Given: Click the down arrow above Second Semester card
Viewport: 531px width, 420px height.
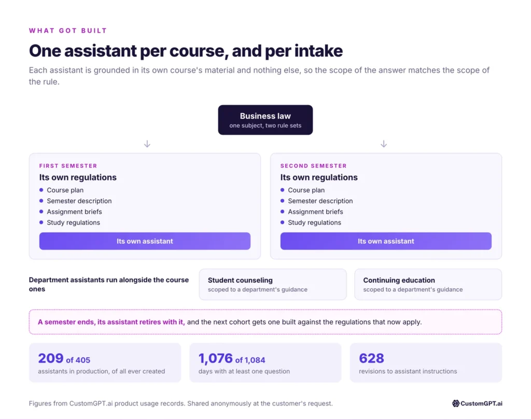Looking at the screenshot, I should [x=384, y=144].
